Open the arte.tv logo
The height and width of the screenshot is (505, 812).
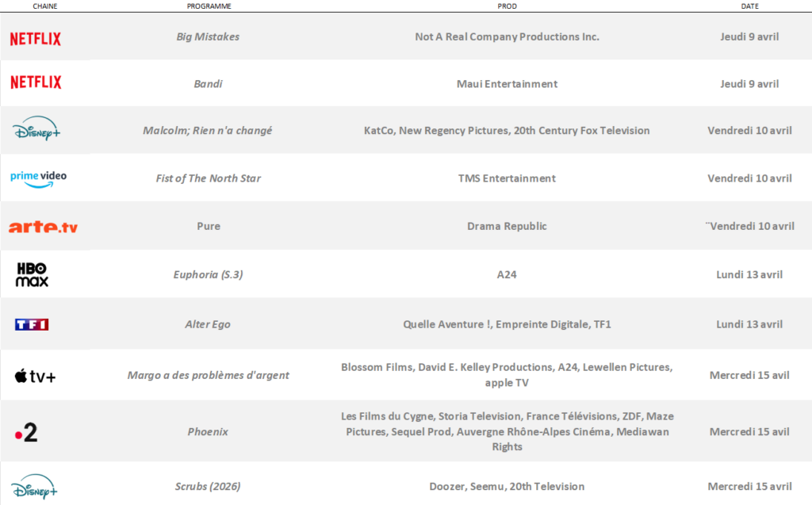click(x=43, y=227)
